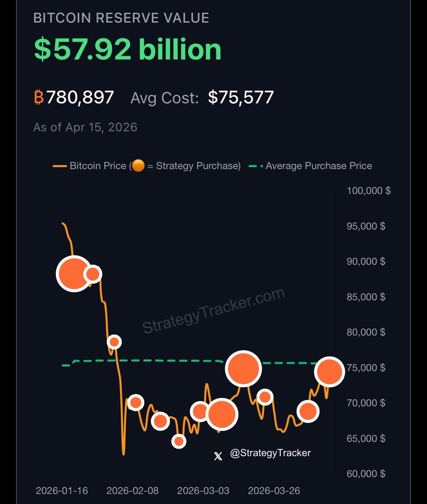Click the 2026-03-26 date axis label
This screenshot has height=504, width=427.
[x=274, y=491]
